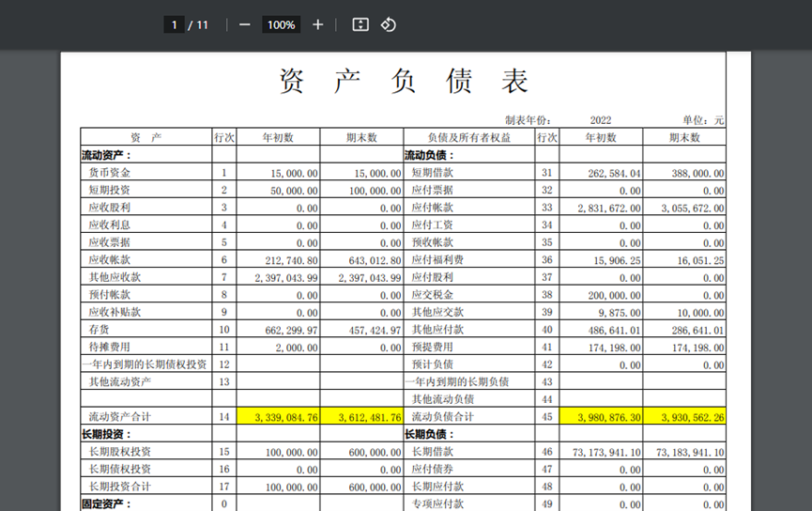Click the fit to page icon
The height and width of the screenshot is (511, 812).
click(x=360, y=24)
